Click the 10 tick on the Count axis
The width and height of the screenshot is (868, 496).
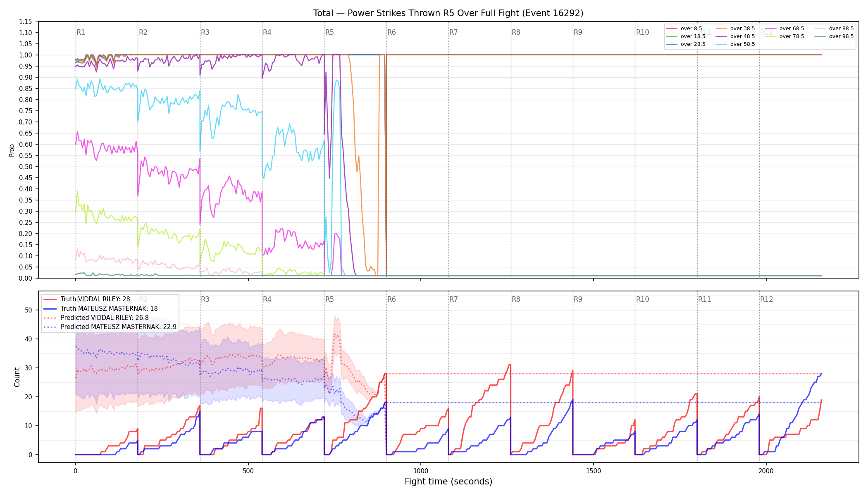click(29, 426)
